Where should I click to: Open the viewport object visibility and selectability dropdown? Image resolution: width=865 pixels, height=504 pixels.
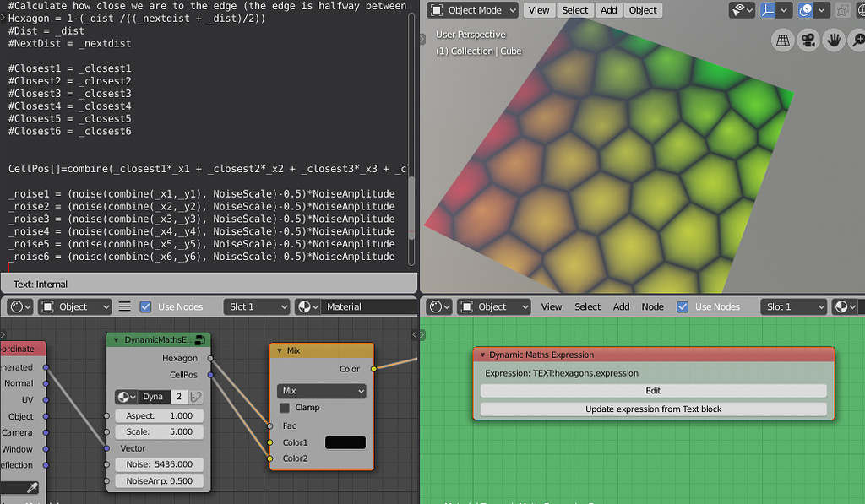742,10
